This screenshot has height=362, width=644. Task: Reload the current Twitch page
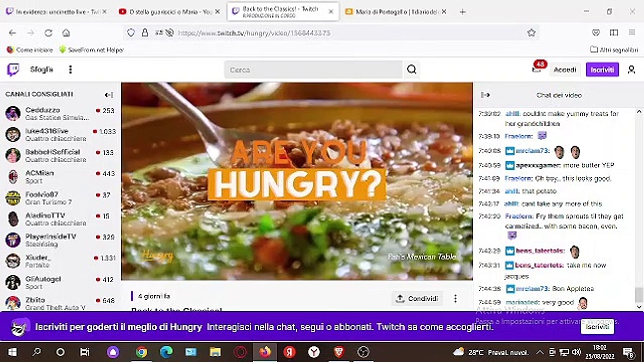point(48,33)
